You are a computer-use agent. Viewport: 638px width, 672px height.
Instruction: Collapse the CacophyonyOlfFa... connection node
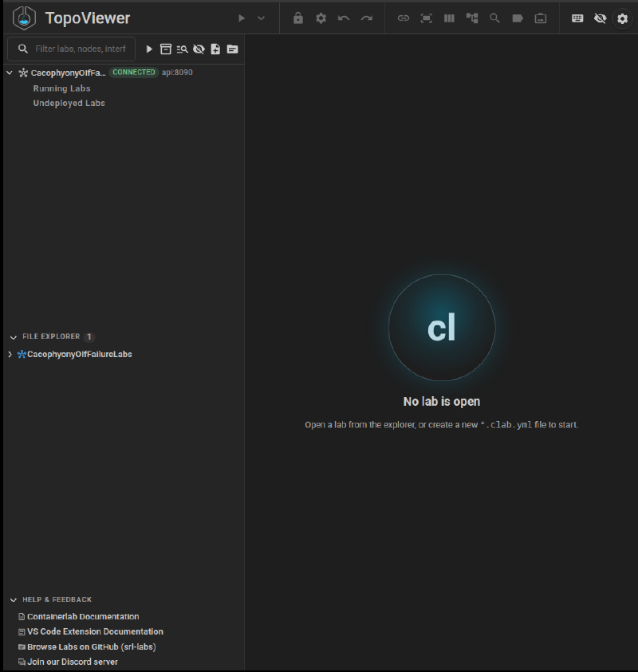tap(10, 73)
